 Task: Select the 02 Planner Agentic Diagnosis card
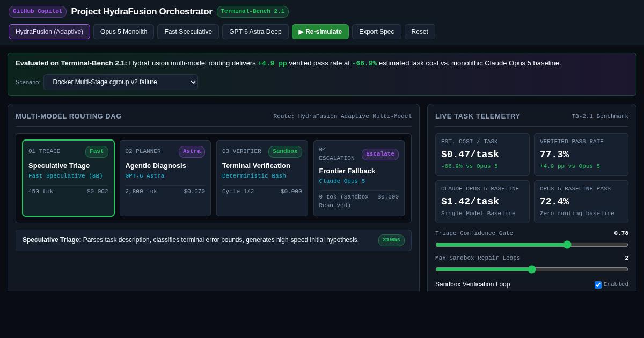pyautogui.click(x=165, y=178)
